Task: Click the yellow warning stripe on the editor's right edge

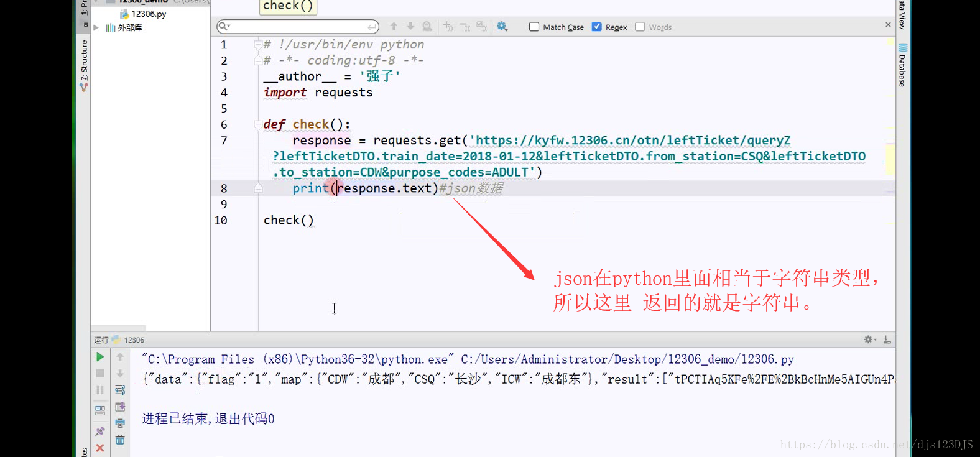Action: [890, 159]
